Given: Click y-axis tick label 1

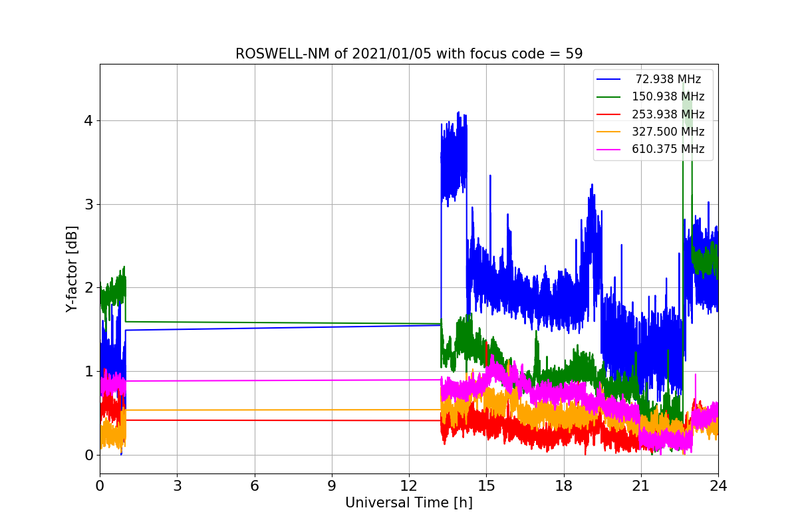Looking at the screenshot, I should pyautogui.click(x=88, y=371).
